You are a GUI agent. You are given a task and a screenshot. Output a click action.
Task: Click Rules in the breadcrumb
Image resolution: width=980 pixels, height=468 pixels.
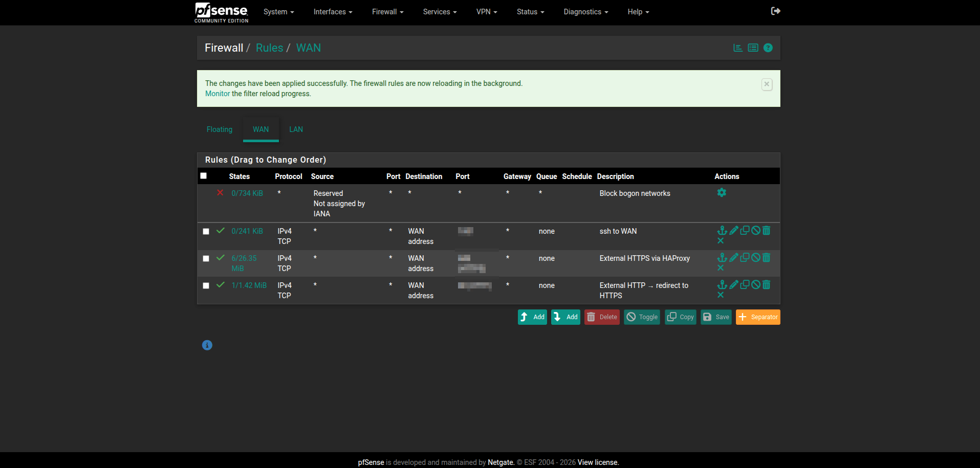(x=269, y=48)
